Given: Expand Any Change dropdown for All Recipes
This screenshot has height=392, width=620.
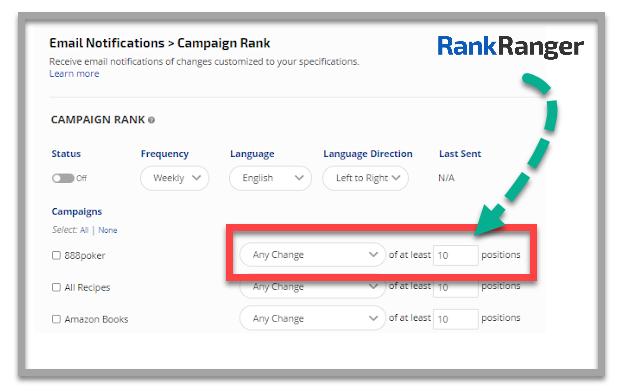Looking at the screenshot, I should pyautogui.click(x=312, y=287).
